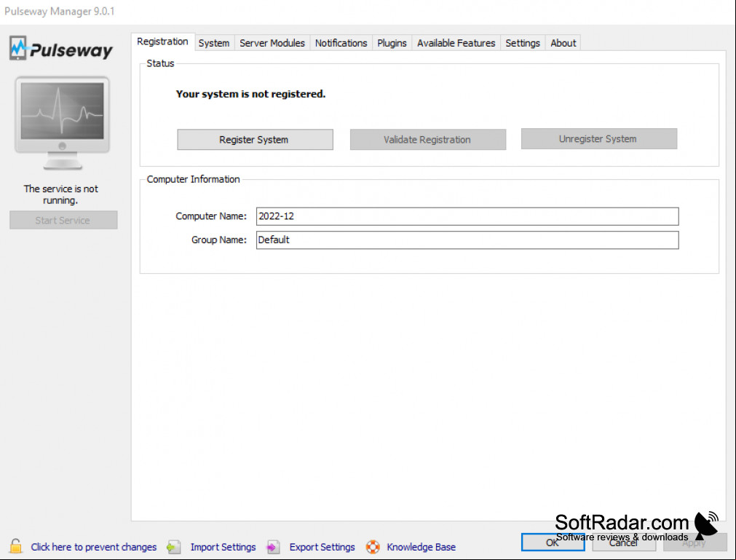Open the Settings tab
This screenshot has width=736, height=560.
(523, 43)
